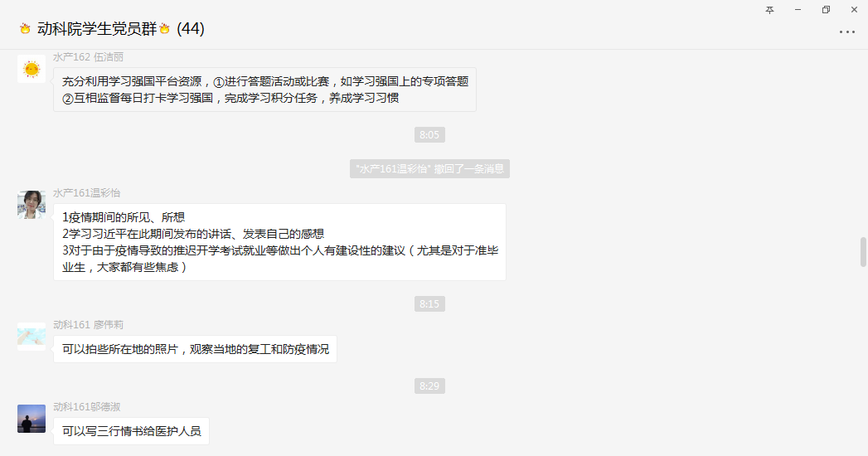Open 温彩怡's profile avatar
Screen dimensions: 868x456
click(32, 205)
